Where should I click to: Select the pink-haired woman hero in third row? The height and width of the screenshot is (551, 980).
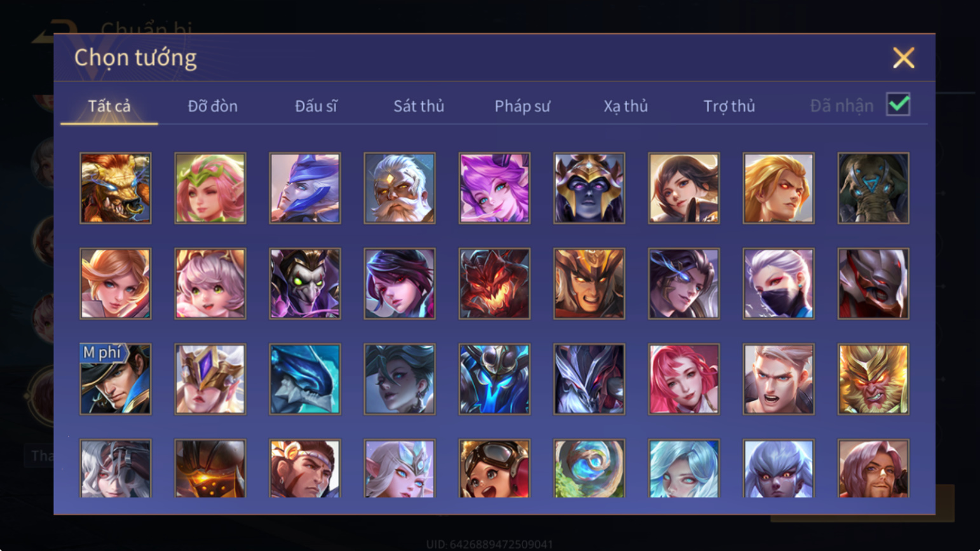(684, 379)
